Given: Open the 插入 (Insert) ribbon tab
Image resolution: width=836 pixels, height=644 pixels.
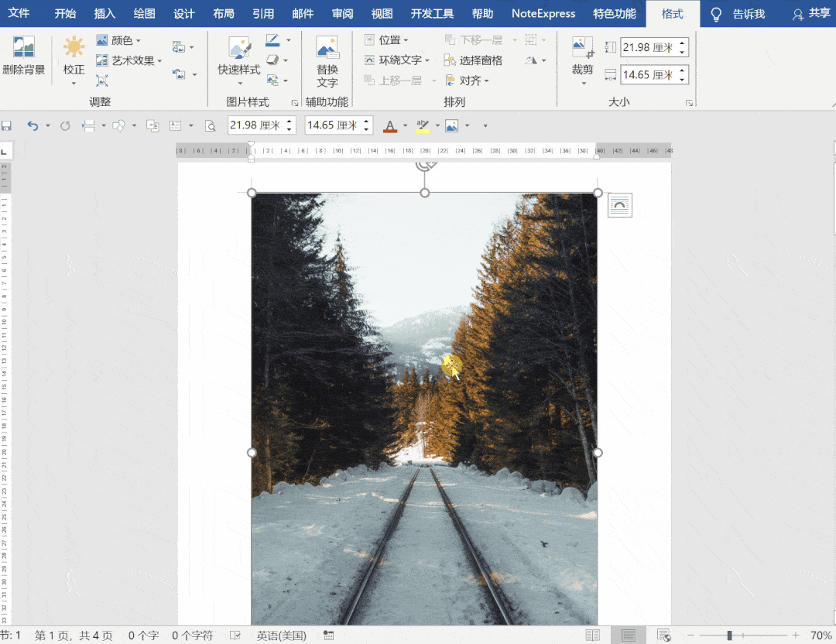Looking at the screenshot, I should point(104,13).
